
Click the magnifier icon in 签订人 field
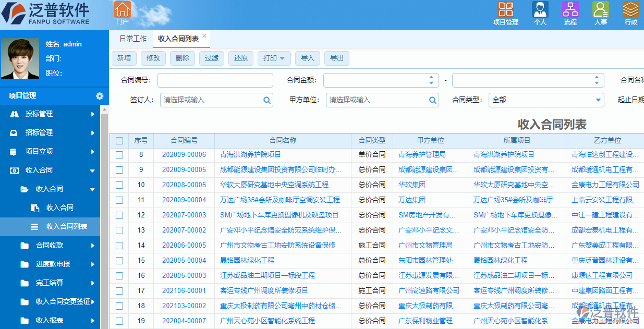[x=266, y=100]
